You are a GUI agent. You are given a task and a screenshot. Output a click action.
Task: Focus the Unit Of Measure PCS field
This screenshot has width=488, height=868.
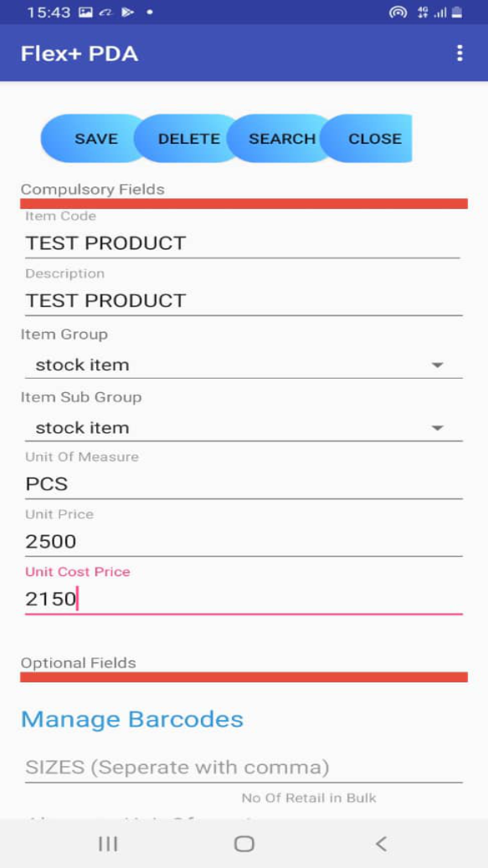point(244,484)
